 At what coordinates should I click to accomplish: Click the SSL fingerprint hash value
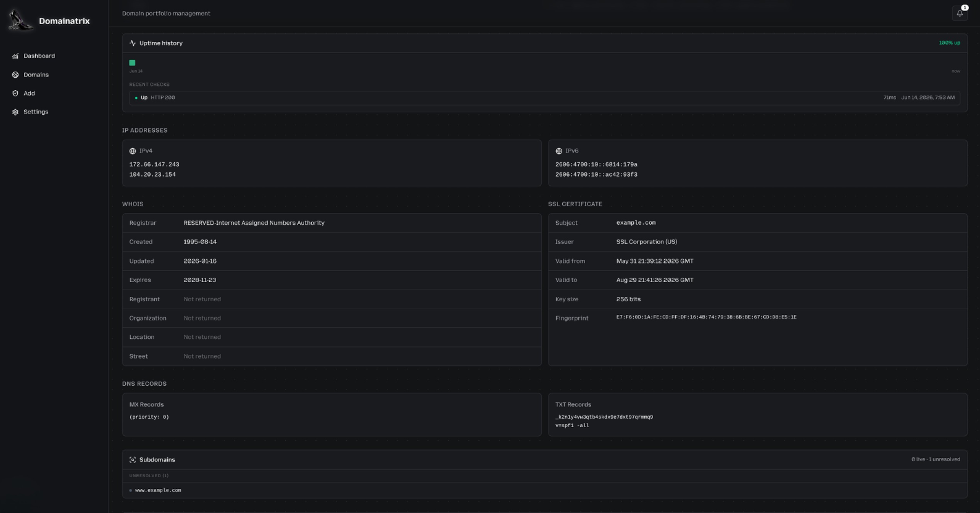coord(706,317)
